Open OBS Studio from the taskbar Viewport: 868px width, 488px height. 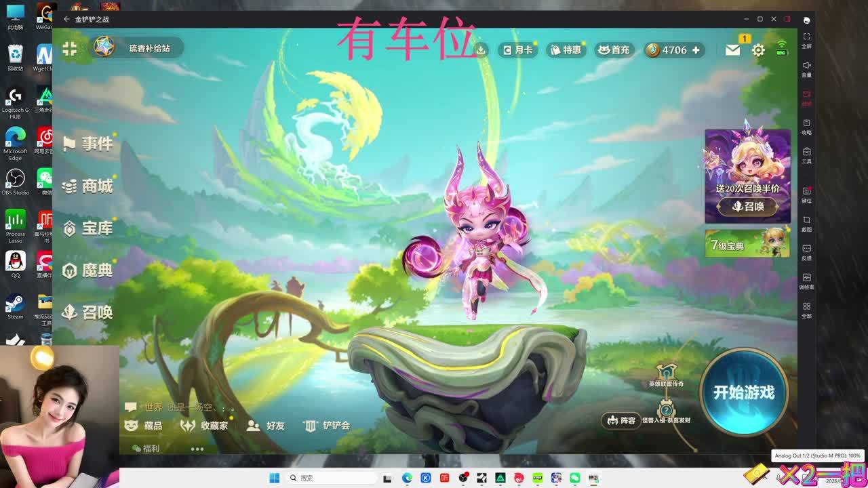point(463,478)
